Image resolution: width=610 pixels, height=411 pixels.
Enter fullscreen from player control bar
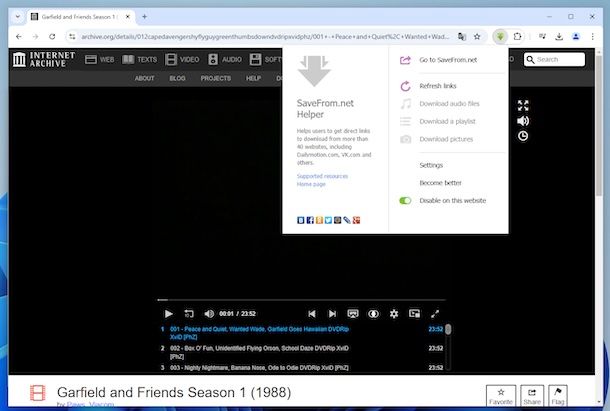[x=435, y=314]
